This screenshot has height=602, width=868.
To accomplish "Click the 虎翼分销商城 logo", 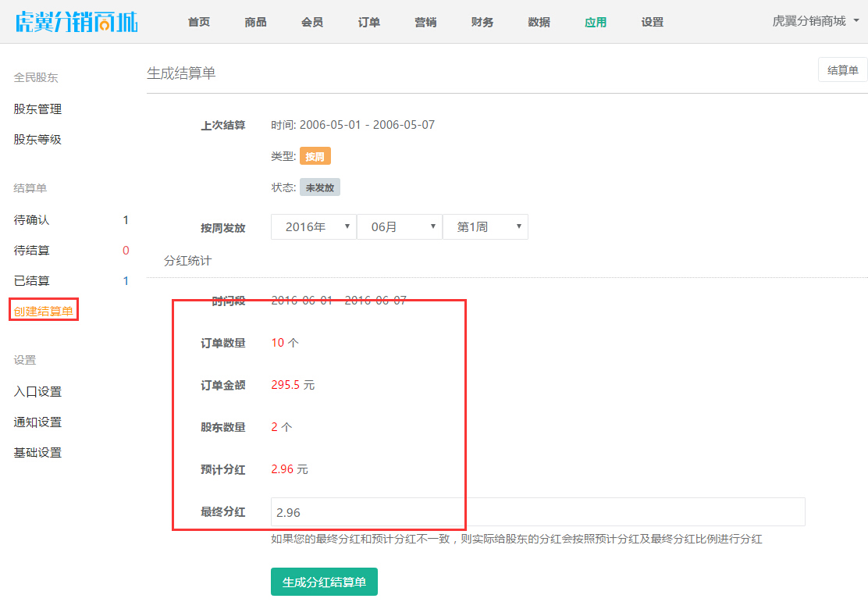I will [76, 22].
